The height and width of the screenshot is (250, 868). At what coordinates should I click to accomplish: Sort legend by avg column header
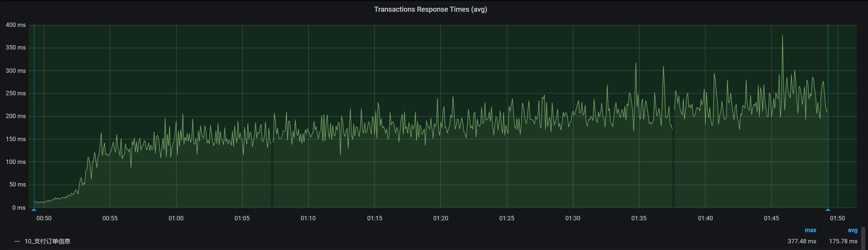pyautogui.click(x=852, y=230)
